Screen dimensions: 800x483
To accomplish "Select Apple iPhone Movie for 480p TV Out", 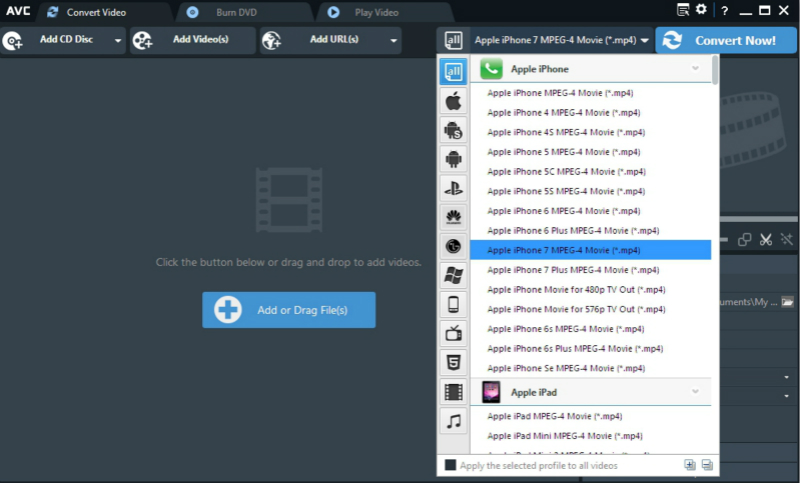I will [590, 289].
